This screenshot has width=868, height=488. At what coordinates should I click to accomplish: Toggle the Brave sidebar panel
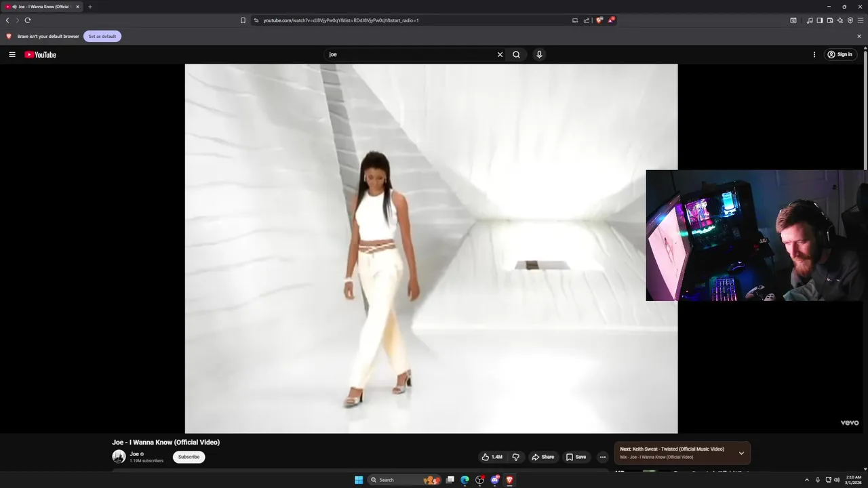click(820, 20)
